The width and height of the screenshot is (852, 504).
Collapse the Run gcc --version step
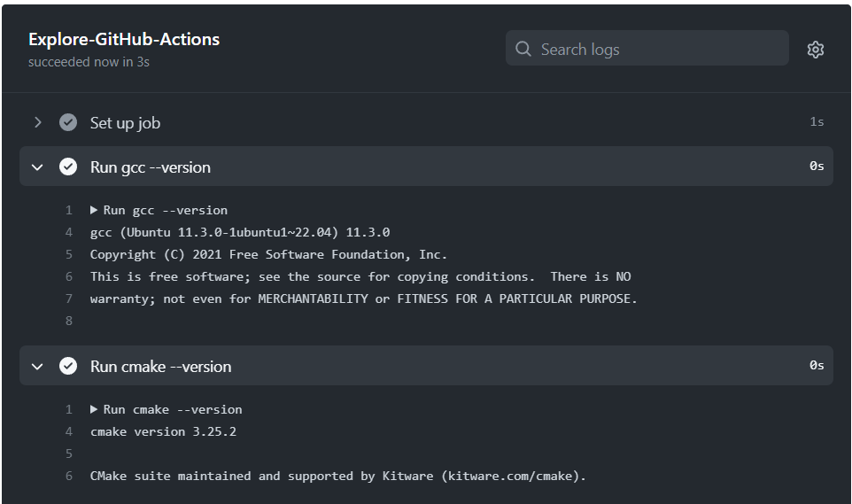click(37, 167)
